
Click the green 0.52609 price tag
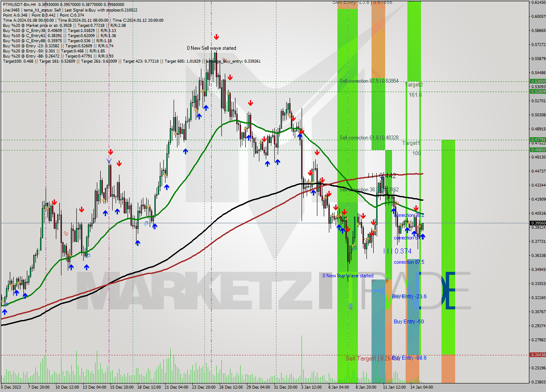[x=537, y=91]
